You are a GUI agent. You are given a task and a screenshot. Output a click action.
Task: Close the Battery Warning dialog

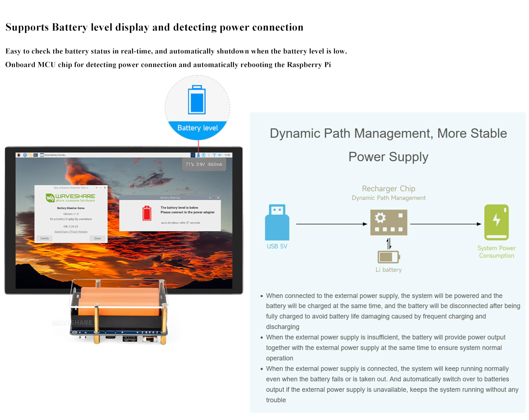pyautogui.click(x=218, y=198)
